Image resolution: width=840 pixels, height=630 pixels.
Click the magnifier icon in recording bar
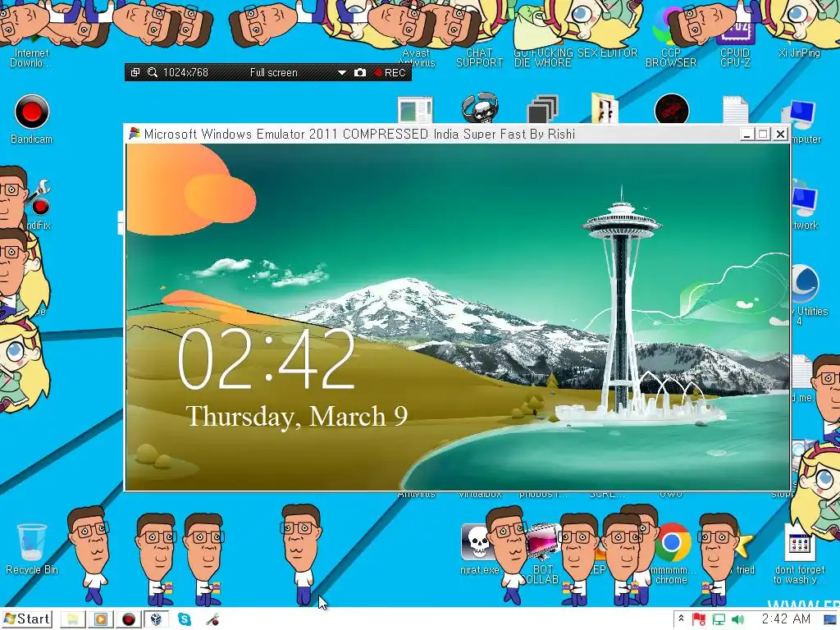pos(153,72)
